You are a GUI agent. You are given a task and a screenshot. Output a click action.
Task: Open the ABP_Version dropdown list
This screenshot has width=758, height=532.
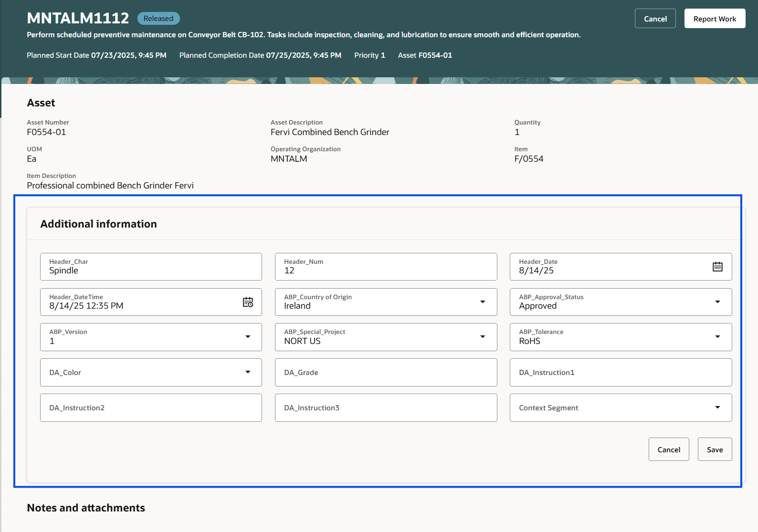click(247, 337)
